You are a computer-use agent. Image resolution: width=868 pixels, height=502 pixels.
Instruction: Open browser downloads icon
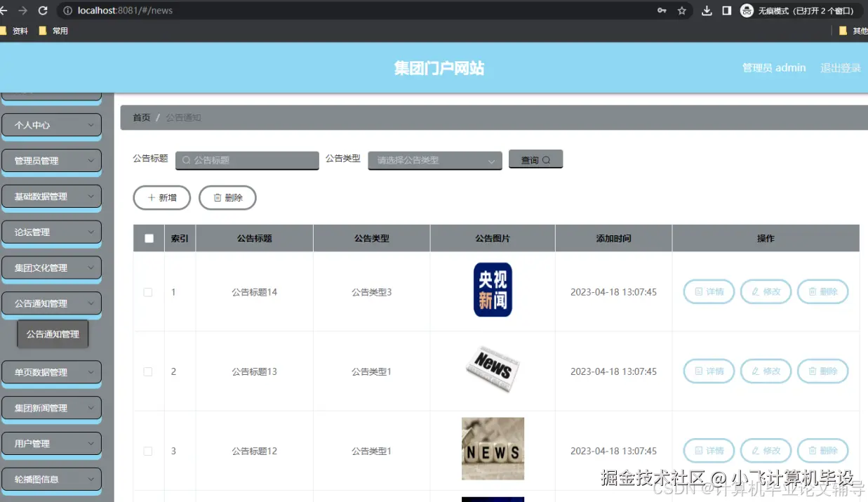(x=707, y=11)
